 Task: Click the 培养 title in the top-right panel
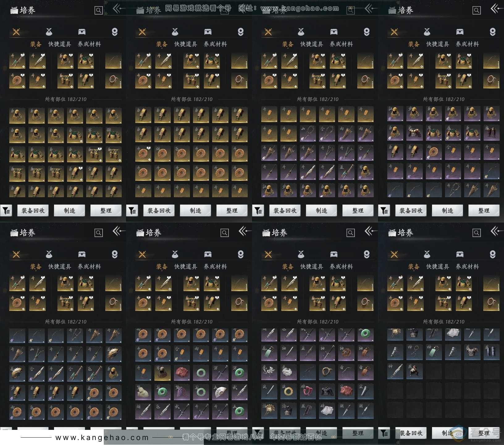click(x=405, y=10)
